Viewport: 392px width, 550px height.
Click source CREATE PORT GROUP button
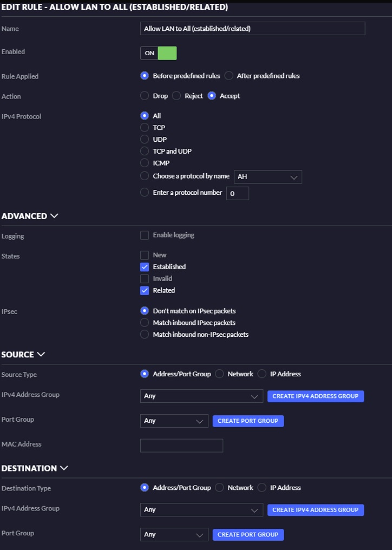pyautogui.click(x=248, y=421)
